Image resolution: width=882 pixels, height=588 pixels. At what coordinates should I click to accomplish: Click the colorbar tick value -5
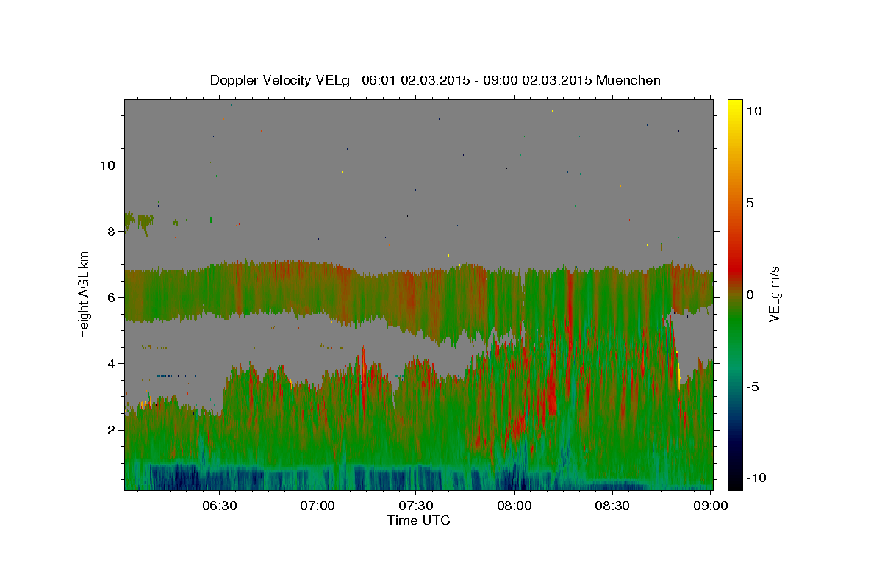(752, 387)
